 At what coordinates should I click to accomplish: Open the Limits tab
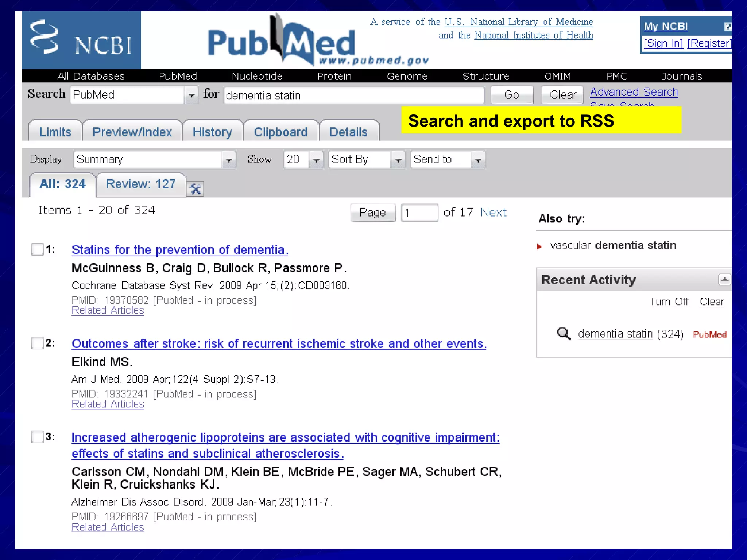coord(55,132)
